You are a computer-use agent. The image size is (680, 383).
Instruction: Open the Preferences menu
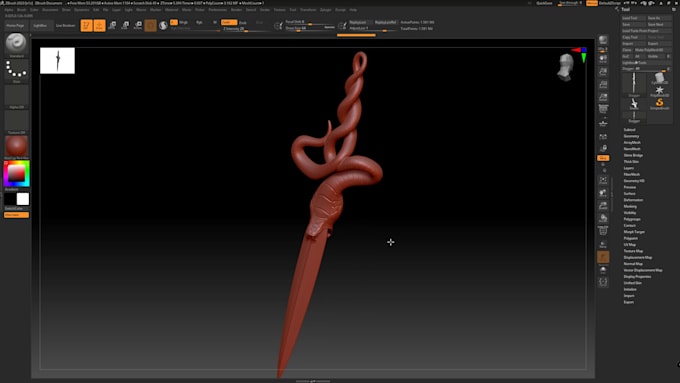coord(217,10)
